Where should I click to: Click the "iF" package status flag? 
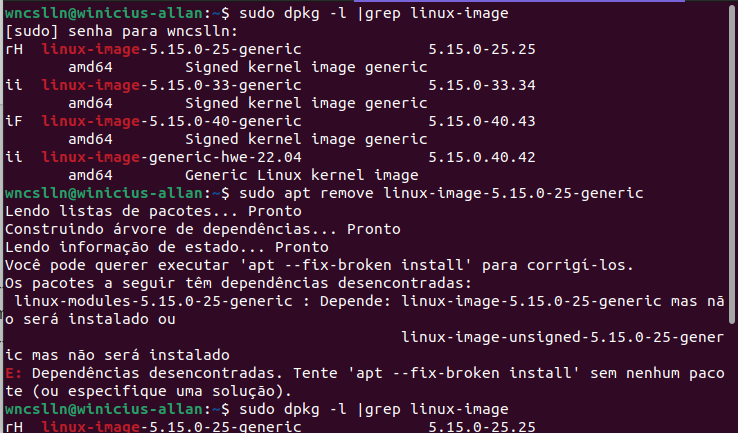coord(14,121)
